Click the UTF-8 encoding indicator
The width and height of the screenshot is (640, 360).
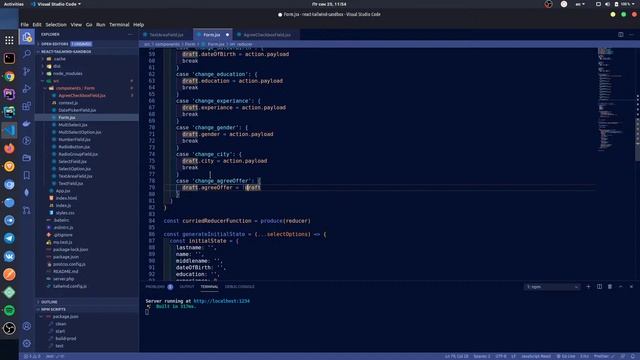pyautogui.click(x=501, y=356)
